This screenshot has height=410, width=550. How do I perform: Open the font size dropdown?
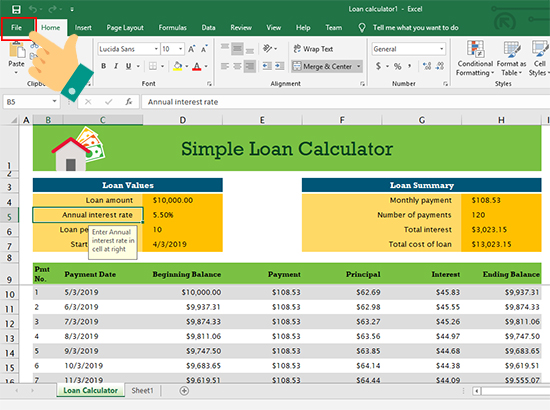coord(180,49)
